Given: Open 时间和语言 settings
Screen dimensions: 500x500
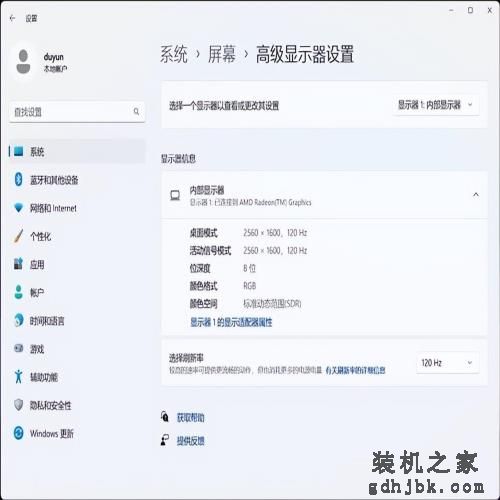Looking at the screenshot, I should pyautogui.click(x=77, y=321).
